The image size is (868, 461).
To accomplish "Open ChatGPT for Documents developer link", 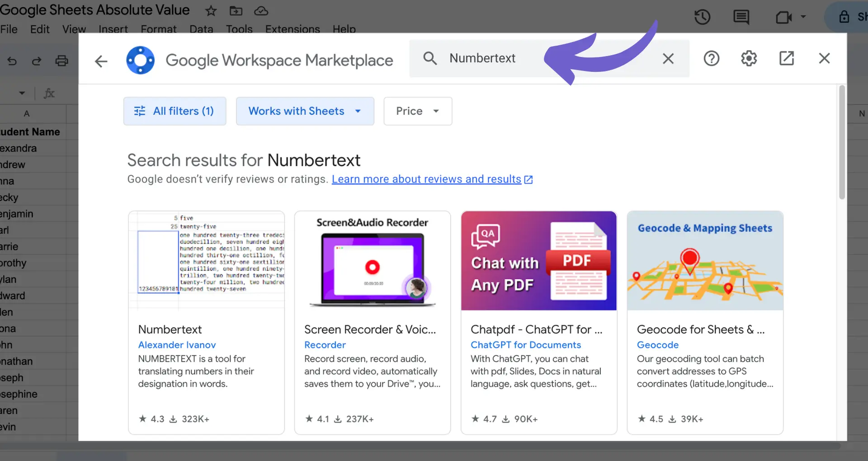I will pyautogui.click(x=526, y=345).
